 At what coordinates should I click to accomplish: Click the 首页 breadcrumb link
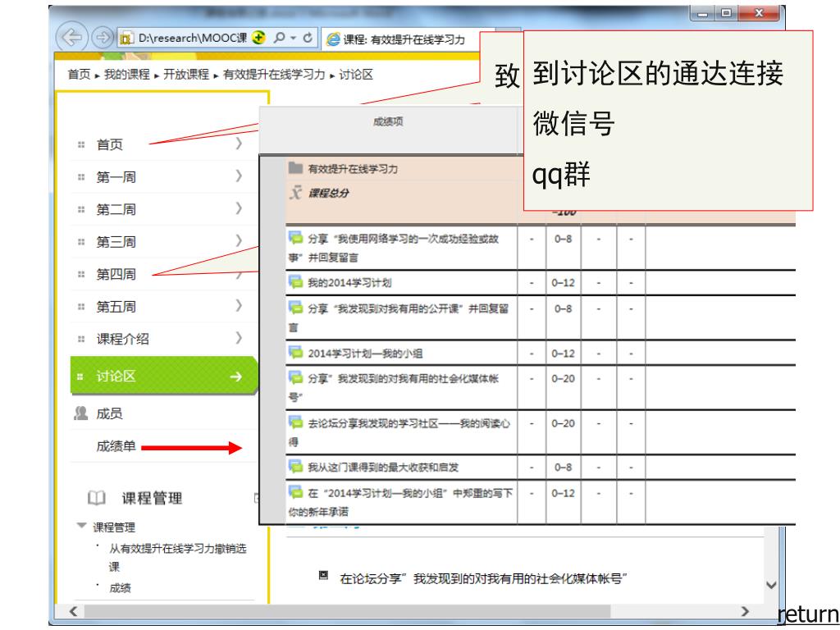point(80,75)
